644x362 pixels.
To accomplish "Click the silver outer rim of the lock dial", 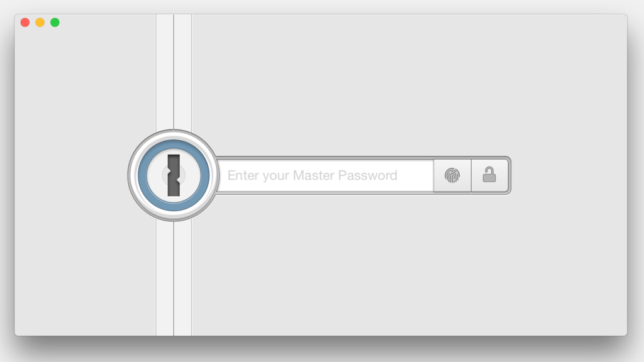I will (x=131, y=176).
